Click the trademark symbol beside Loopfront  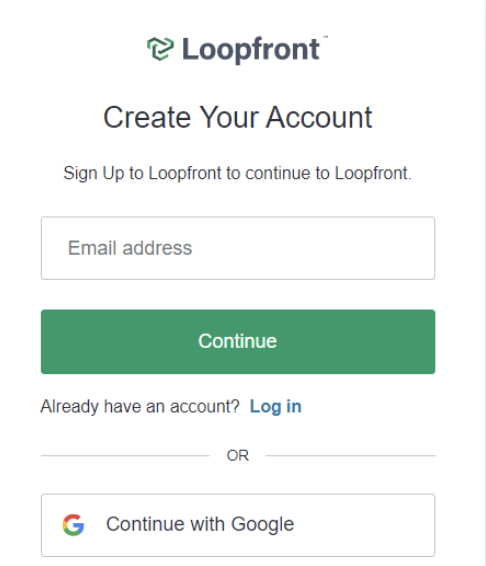point(325,36)
